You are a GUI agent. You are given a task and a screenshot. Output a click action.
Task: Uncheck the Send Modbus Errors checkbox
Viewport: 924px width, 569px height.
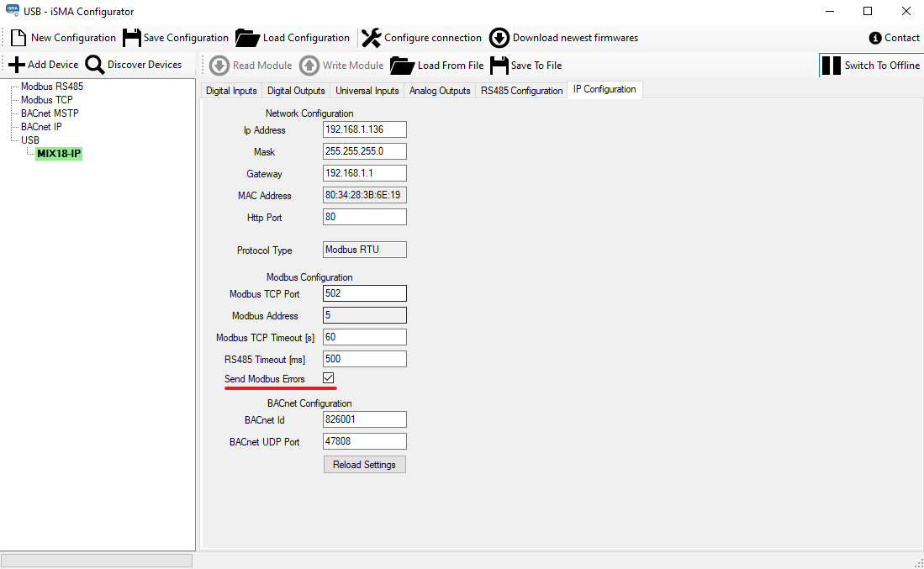coord(329,379)
